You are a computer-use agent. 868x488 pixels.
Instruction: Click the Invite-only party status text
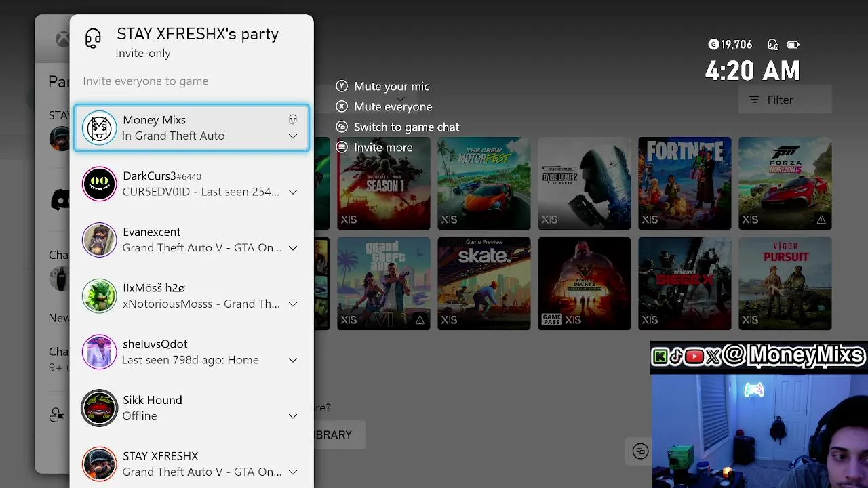tap(143, 53)
